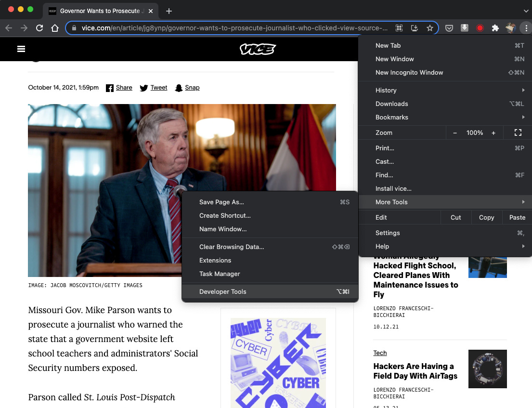Choose Install vice... menu entry
The image size is (532, 408).
pos(445,189)
